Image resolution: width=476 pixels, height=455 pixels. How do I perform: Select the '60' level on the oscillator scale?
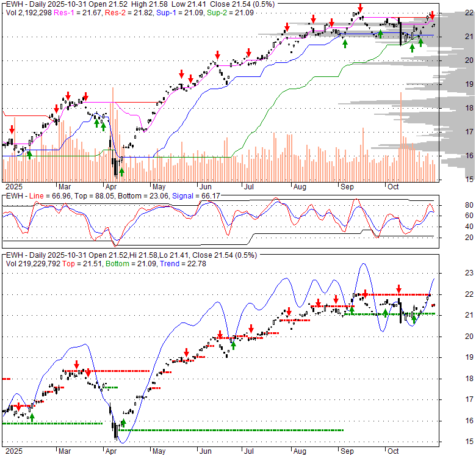[x=469, y=216]
